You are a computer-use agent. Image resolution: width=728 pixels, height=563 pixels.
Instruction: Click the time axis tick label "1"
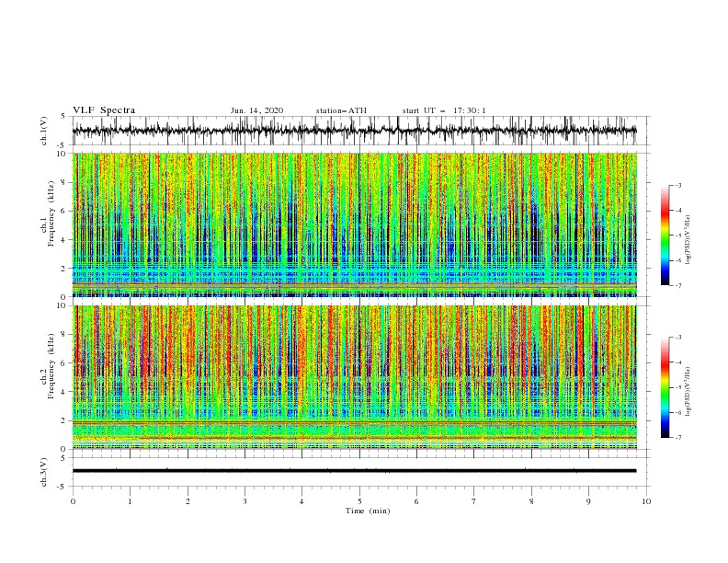pos(130,501)
